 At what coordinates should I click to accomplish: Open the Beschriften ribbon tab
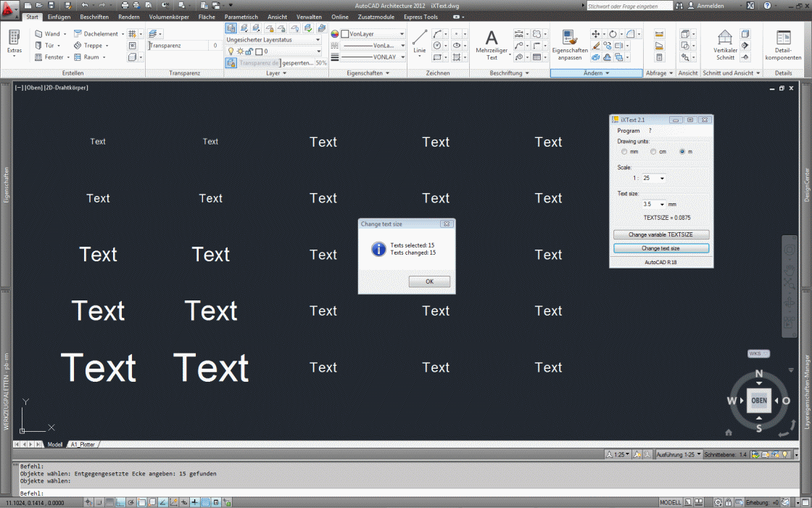94,17
